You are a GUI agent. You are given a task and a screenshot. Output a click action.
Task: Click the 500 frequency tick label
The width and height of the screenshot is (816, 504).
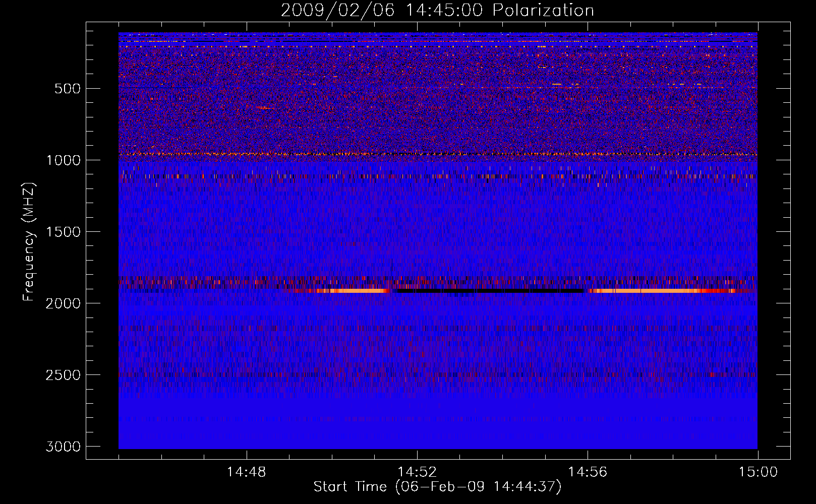click(x=68, y=89)
